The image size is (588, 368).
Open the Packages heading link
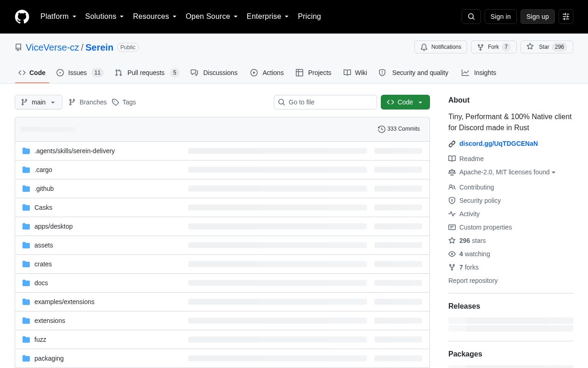pyautogui.click(x=465, y=354)
